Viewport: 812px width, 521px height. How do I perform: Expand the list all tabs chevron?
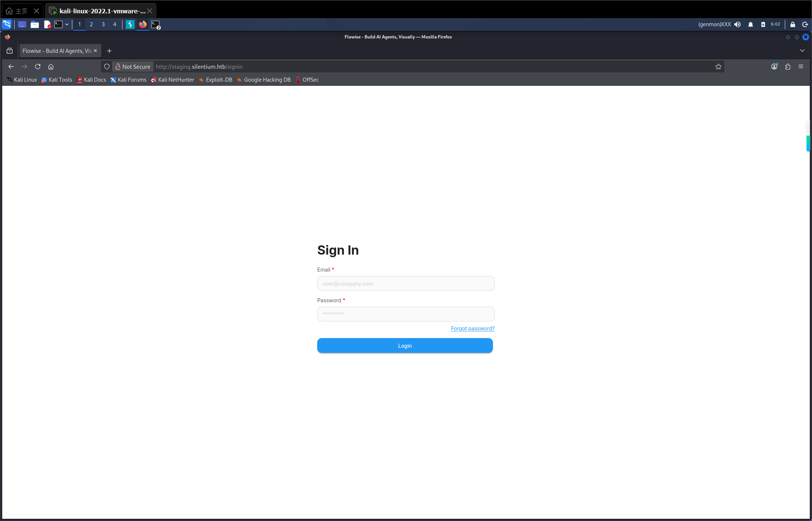802,51
